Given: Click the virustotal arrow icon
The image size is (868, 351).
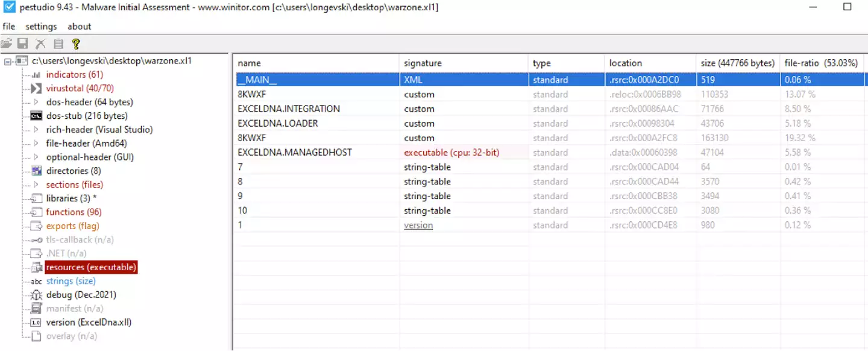Looking at the screenshot, I should 36,89.
